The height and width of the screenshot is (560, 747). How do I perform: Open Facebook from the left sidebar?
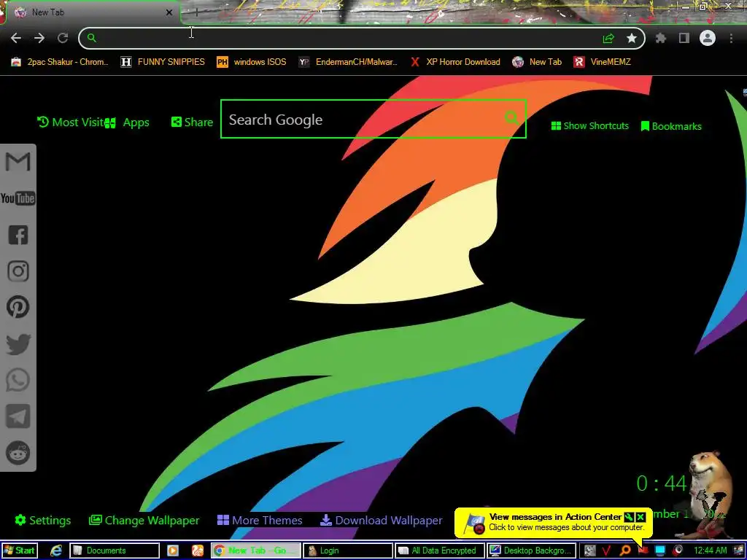18,235
